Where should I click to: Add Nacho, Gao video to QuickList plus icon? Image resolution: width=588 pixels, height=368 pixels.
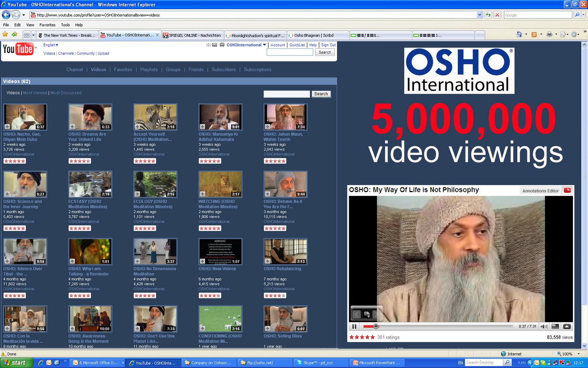(x=7, y=127)
